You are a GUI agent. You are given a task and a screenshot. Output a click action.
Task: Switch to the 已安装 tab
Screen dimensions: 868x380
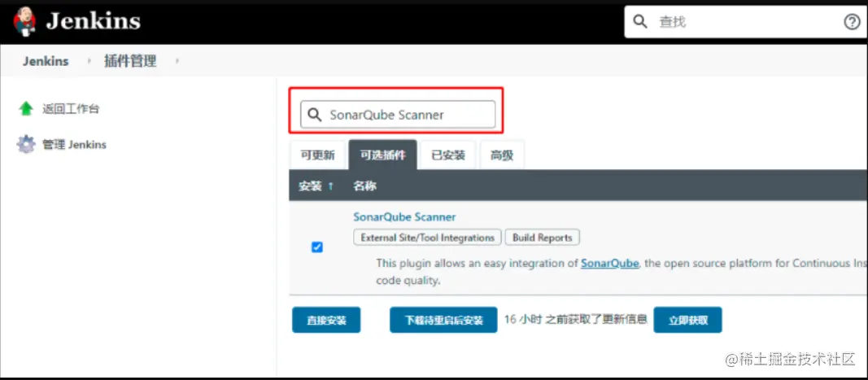(448, 155)
